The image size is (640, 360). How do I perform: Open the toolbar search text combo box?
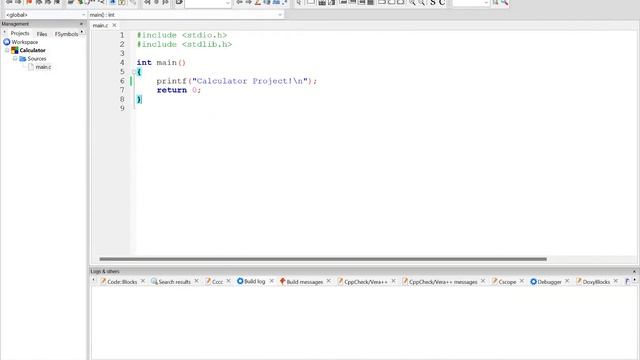(471, 3)
